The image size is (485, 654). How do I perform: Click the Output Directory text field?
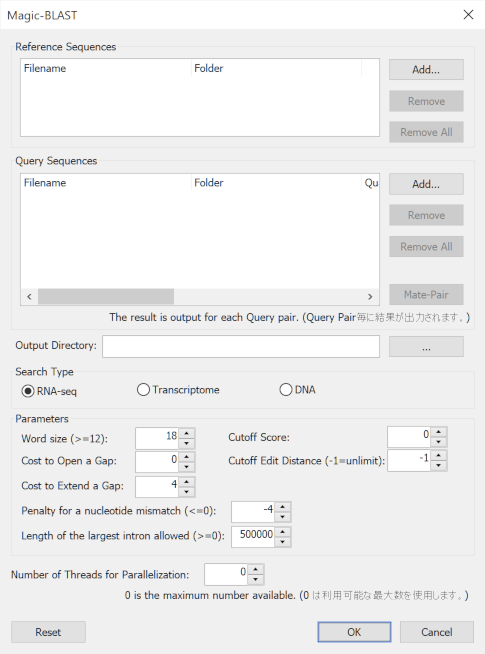tap(241, 347)
